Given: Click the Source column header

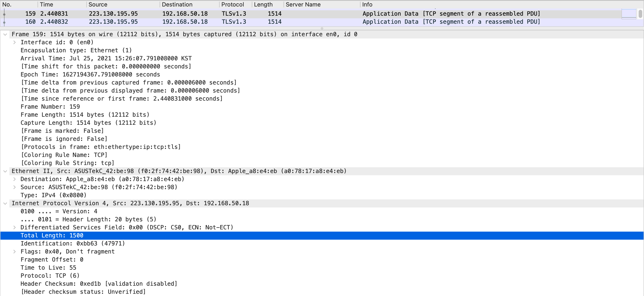Looking at the screenshot, I should tap(123, 4).
